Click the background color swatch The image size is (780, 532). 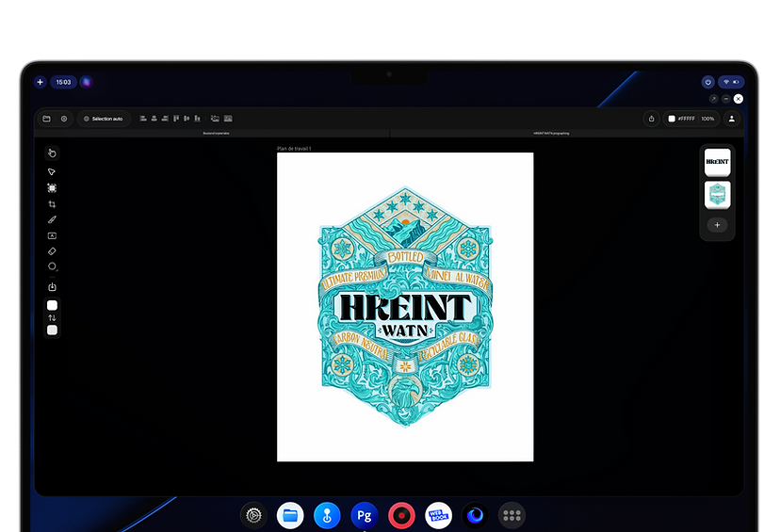pyautogui.click(x=52, y=330)
